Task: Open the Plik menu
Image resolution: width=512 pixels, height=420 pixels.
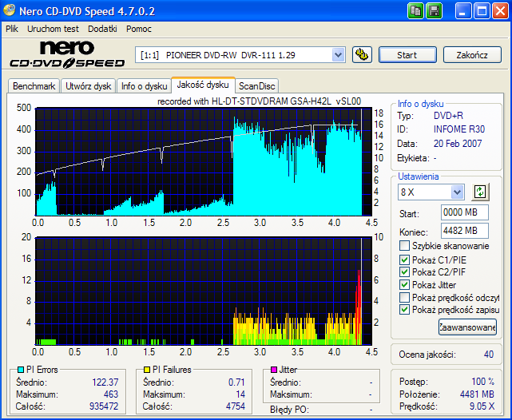Action: click(x=12, y=28)
